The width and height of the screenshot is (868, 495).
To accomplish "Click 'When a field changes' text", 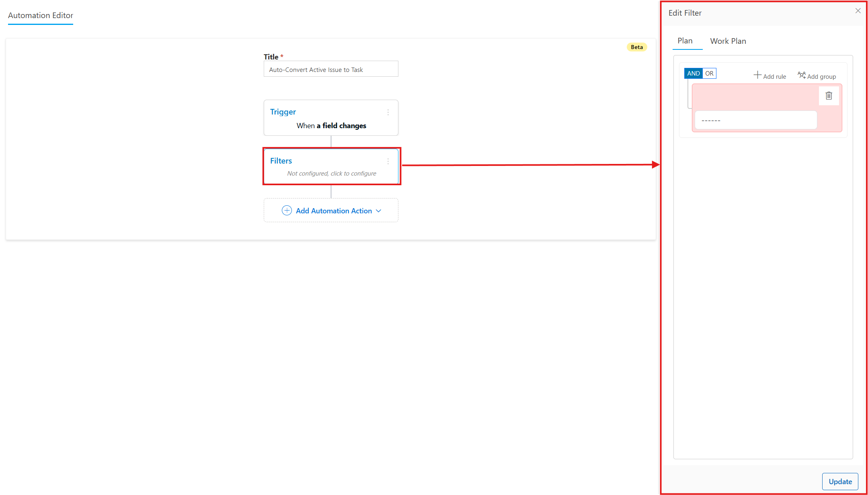I will pos(331,126).
